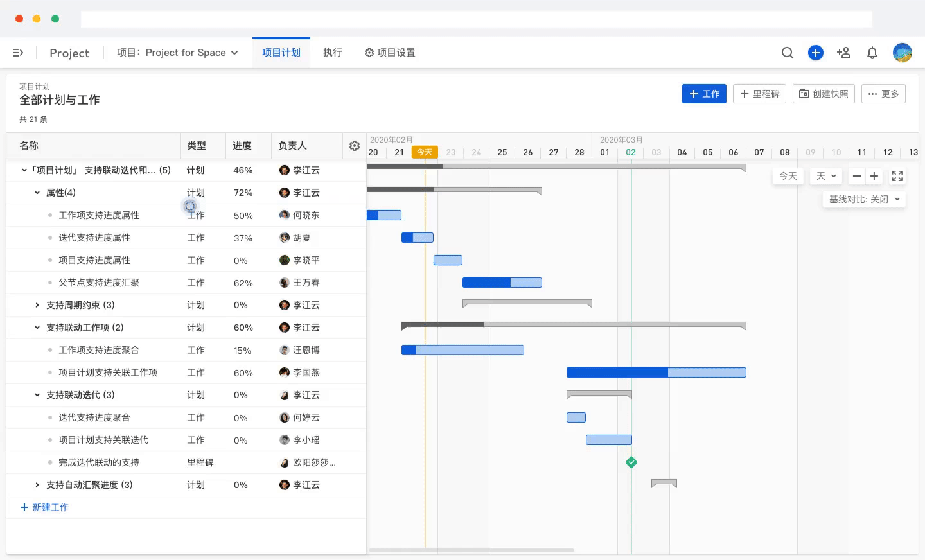Click the 今天 marker in the timeline header
Viewport: 925px width, 560px height.
425,152
